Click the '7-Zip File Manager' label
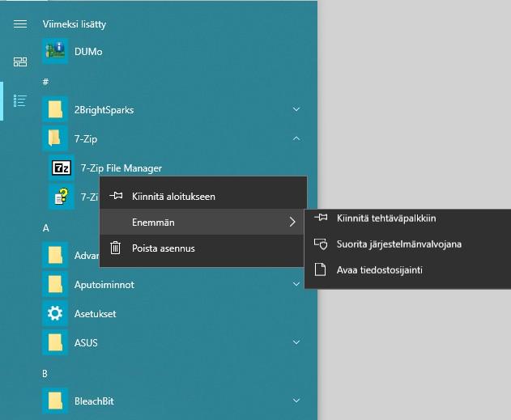The height and width of the screenshot is (420, 511). point(121,168)
